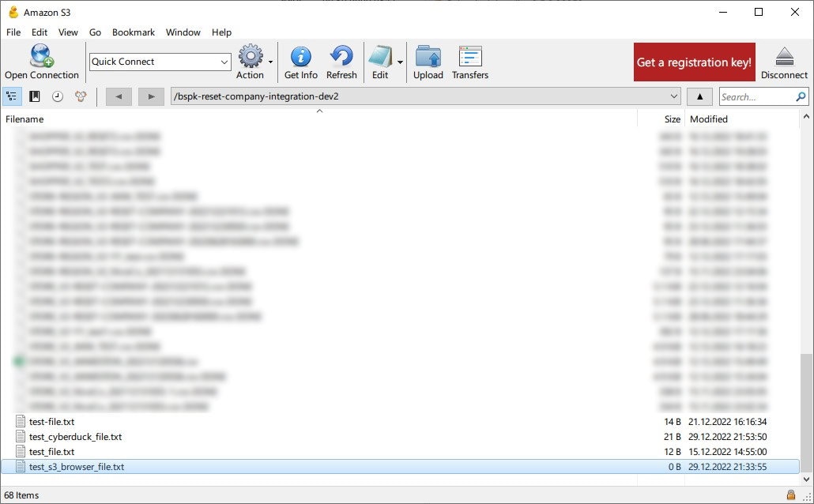Click the file icon of test_file.txt
The height and width of the screenshot is (504, 814).
[x=21, y=452]
